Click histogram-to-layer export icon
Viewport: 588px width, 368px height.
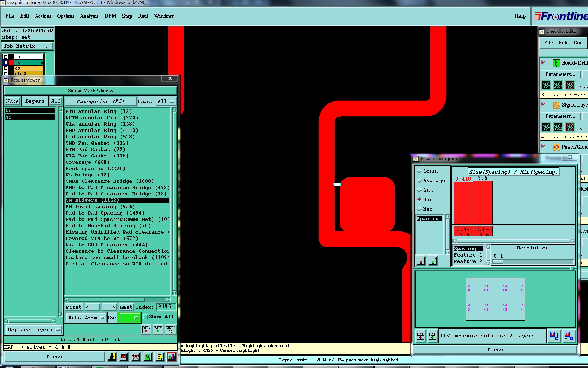(x=554, y=336)
